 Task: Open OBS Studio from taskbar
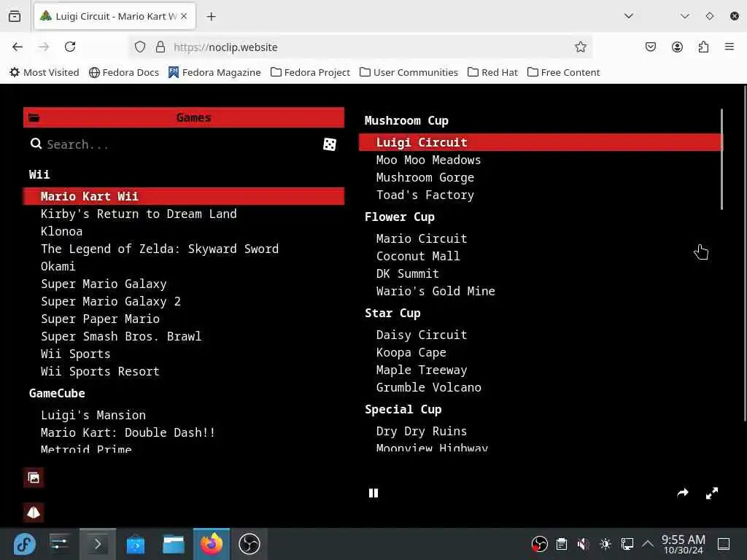click(x=249, y=544)
